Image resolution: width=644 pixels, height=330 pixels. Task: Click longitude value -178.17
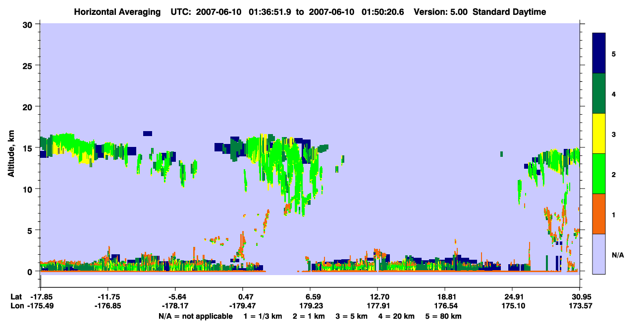point(175,306)
